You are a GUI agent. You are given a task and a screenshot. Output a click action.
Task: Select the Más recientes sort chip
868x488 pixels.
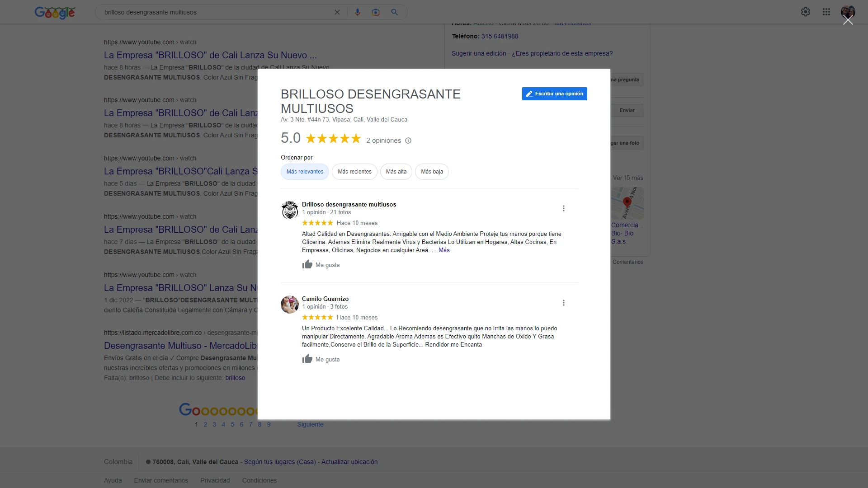[x=354, y=172]
